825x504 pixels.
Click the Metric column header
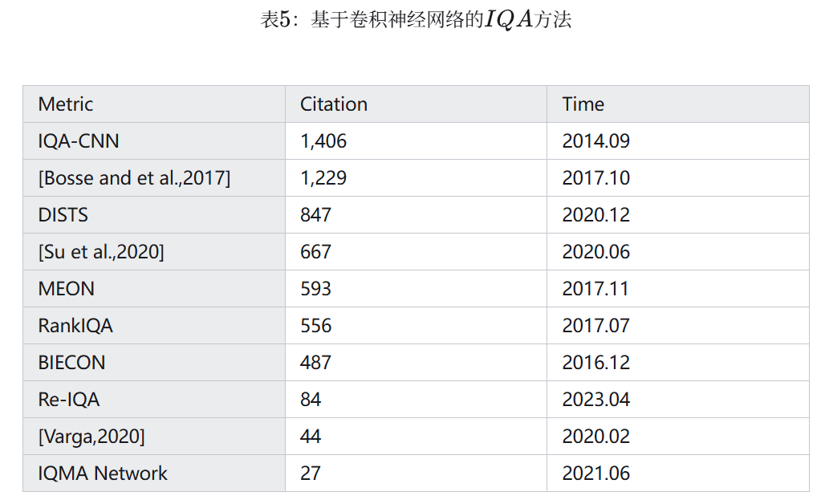(66, 104)
